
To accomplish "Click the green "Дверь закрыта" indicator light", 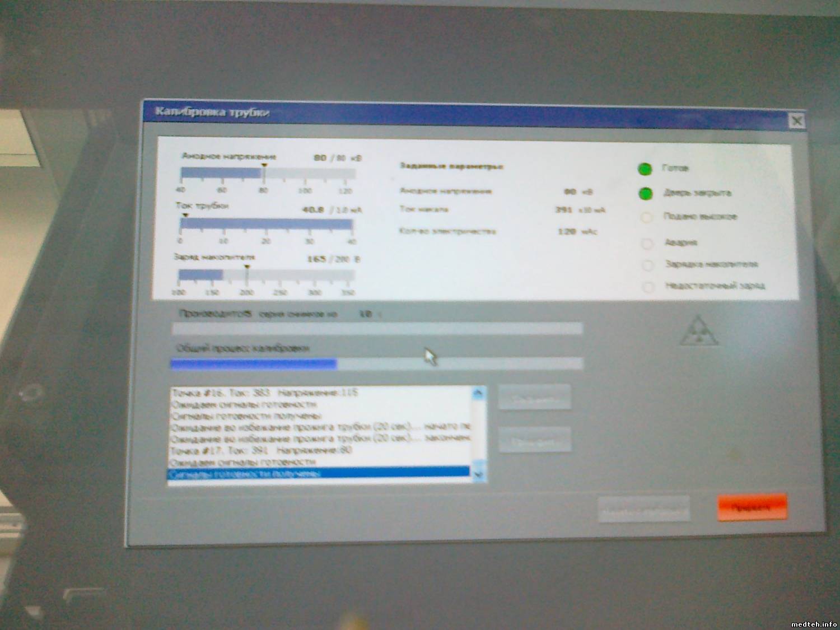I will [646, 194].
